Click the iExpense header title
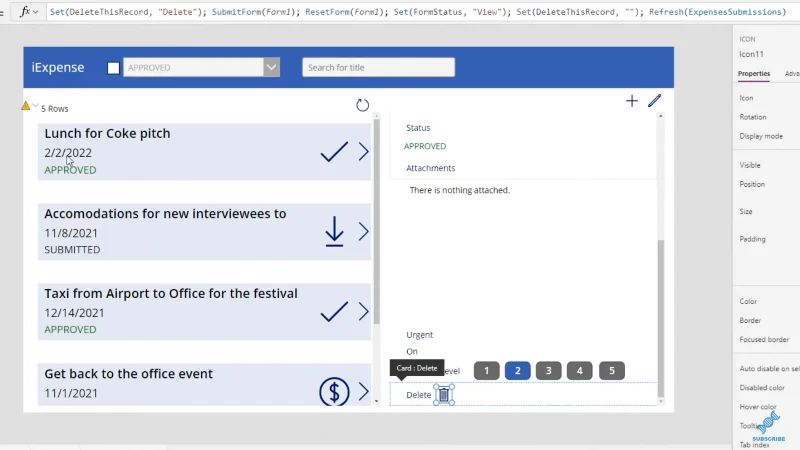 [x=58, y=67]
